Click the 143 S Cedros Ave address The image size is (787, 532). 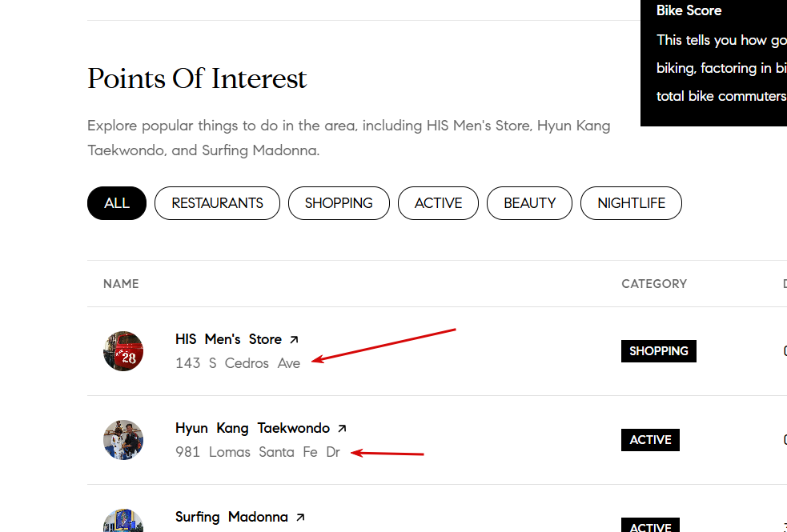pyautogui.click(x=238, y=363)
